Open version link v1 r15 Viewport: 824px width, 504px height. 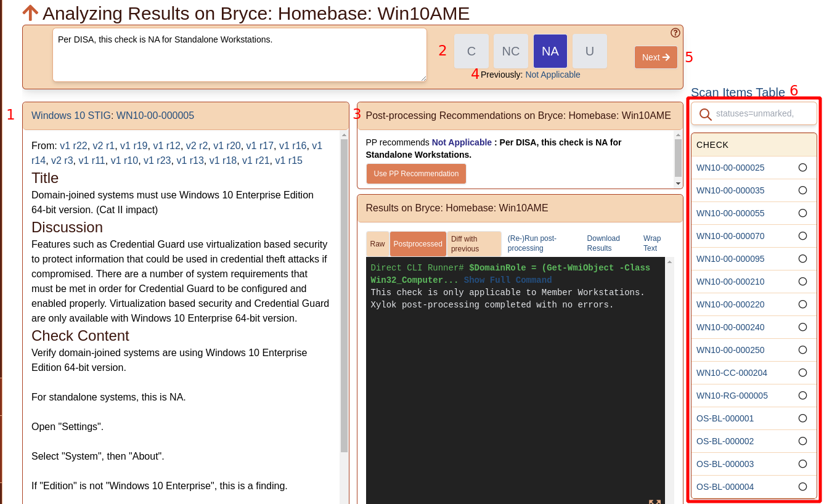pos(288,160)
